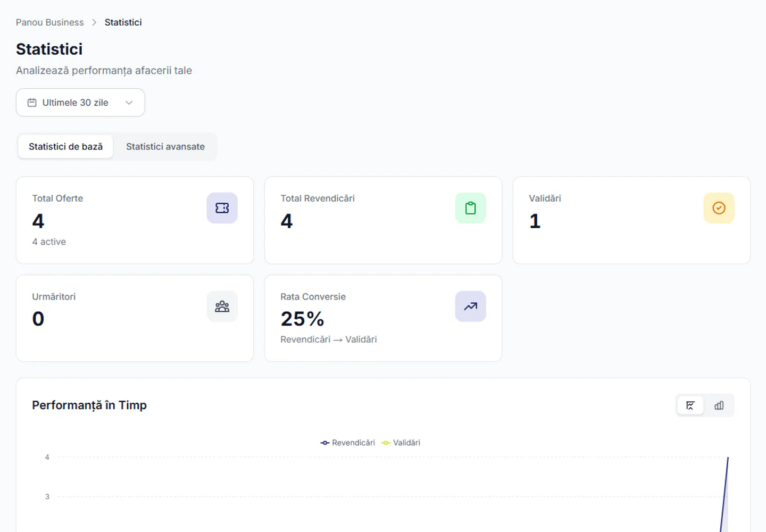Expand date range using the chevron arrow

(129, 103)
